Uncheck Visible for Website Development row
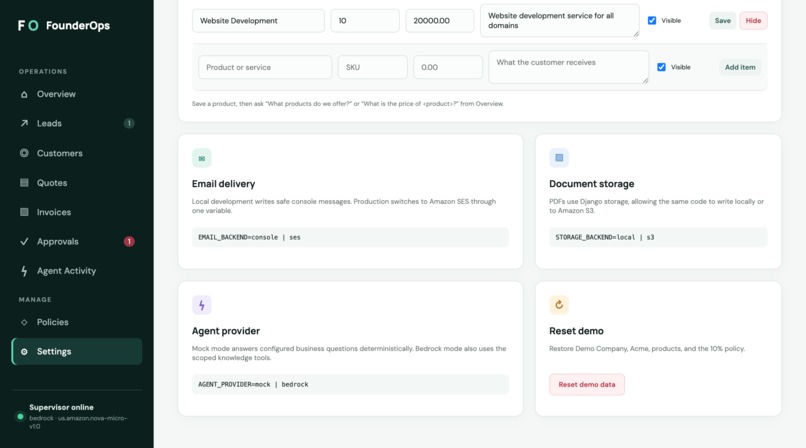The image size is (806, 448). [x=652, y=21]
